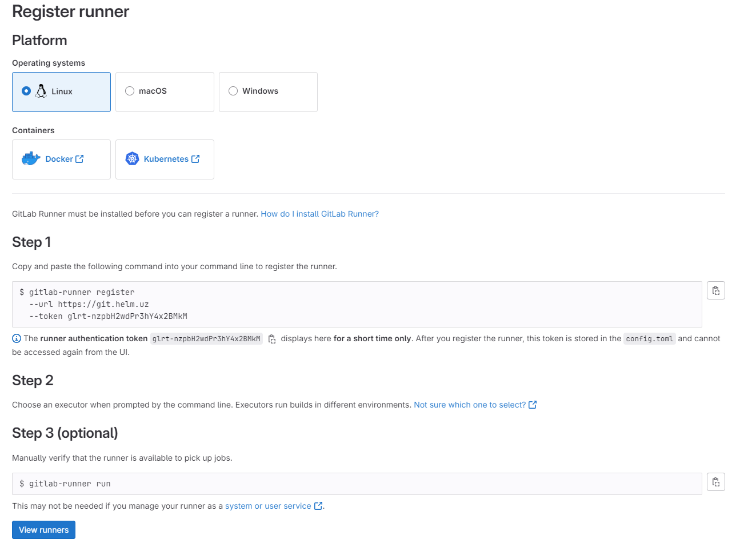Click the gitlab-runner run code block
This screenshot has height=555, width=756.
tap(357, 484)
